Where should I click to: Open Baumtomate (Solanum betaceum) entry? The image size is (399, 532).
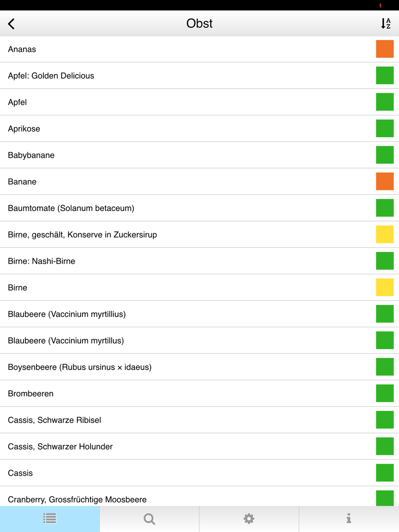coord(71,208)
